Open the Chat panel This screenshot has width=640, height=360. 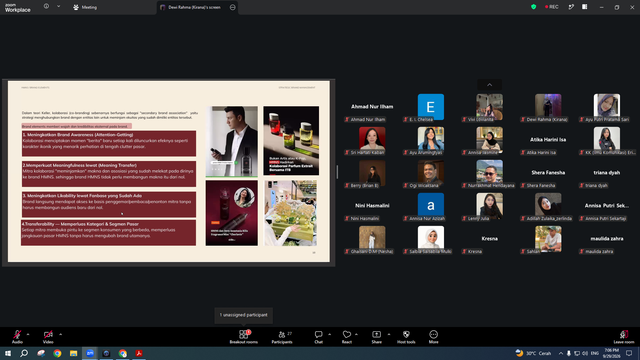[318, 337]
